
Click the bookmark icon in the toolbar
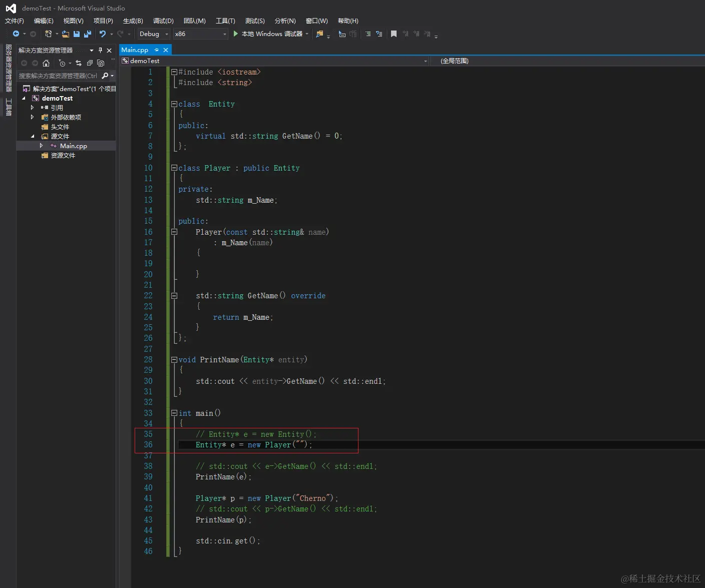point(394,34)
